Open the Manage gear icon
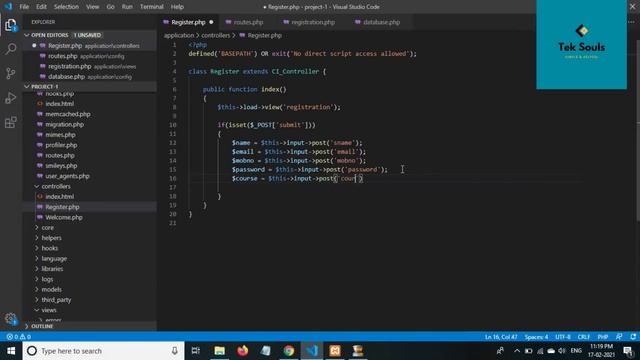This screenshot has height=360, width=640. [x=11, y=318]
